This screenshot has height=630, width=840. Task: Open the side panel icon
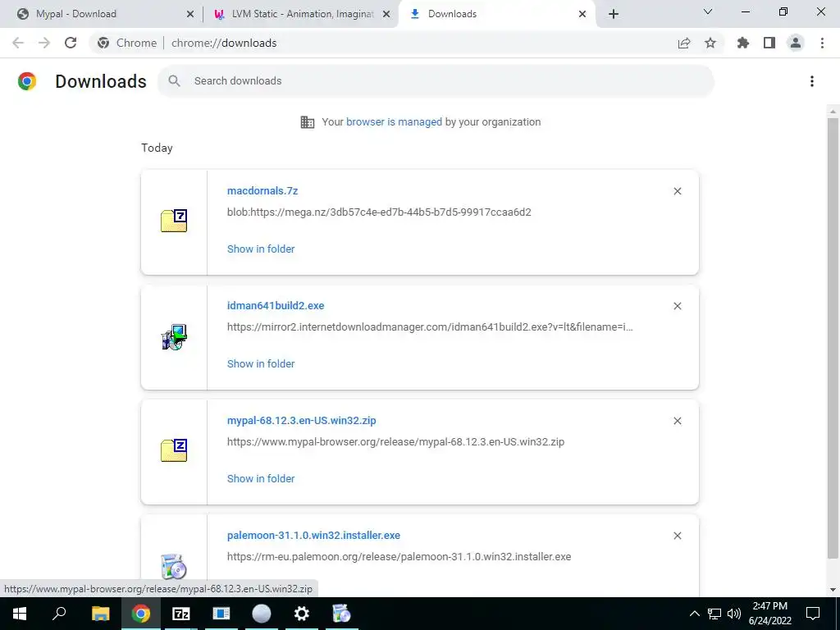[769, 43]
